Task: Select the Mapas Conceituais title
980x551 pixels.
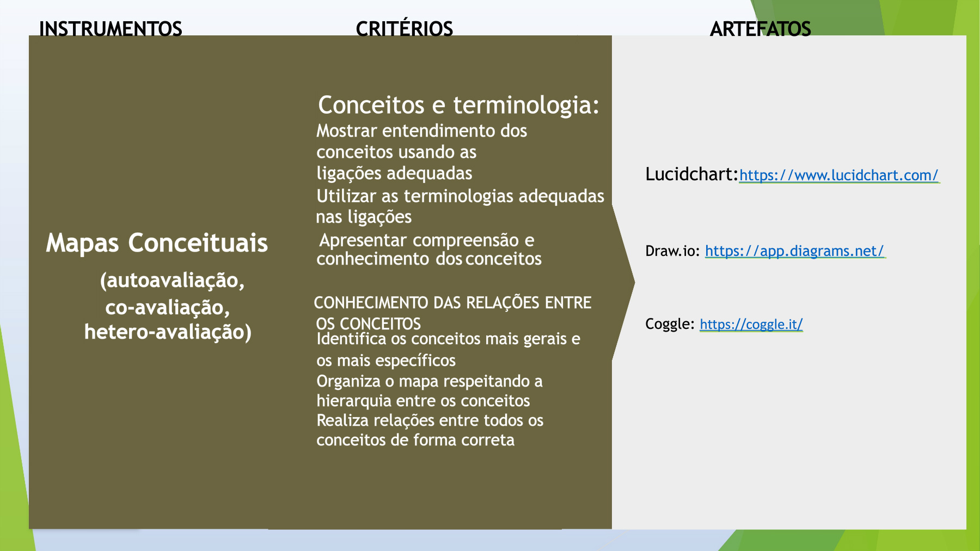Action: point(157,243)
